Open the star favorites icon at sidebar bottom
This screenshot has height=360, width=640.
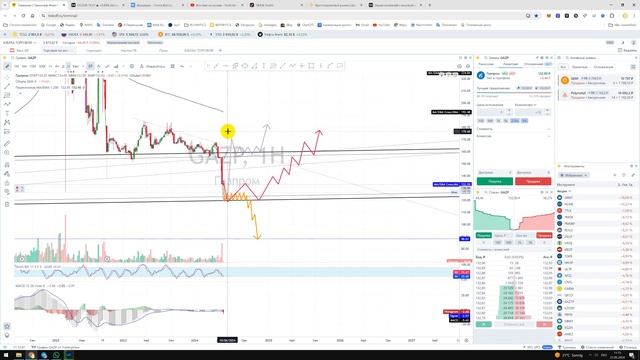click(x=7, y=326)
